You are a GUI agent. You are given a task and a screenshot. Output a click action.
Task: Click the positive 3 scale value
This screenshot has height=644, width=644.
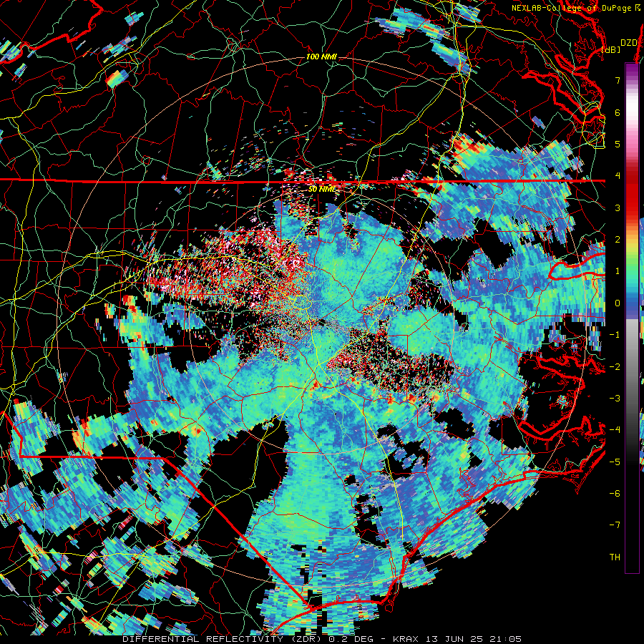pos(618,208)
